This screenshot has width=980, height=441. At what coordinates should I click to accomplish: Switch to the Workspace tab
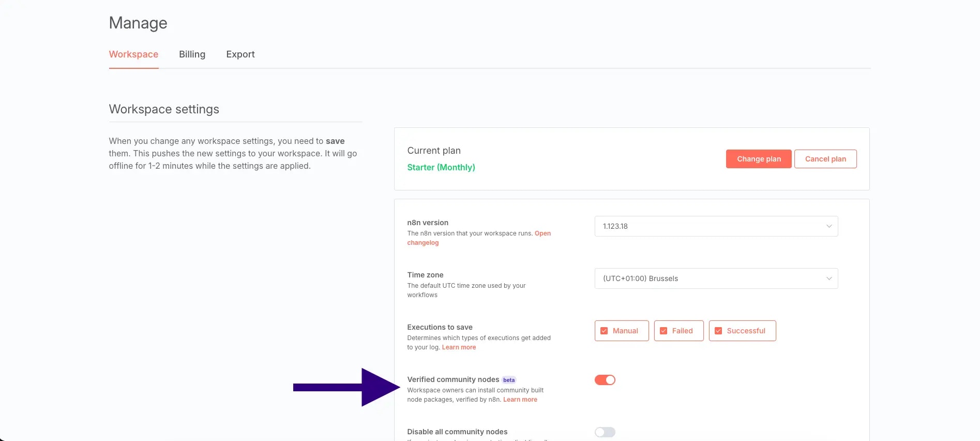click(133, 54)
